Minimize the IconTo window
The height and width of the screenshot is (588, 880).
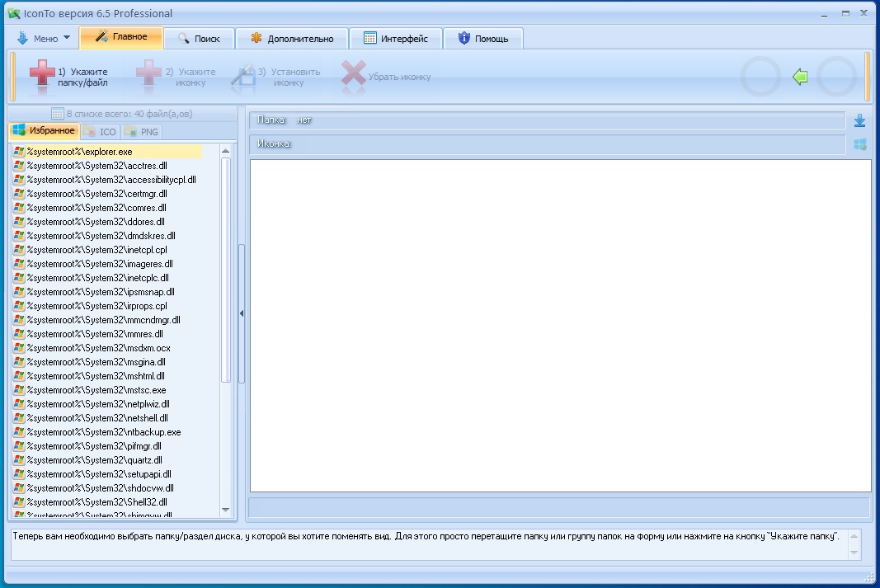[x=824, y=14]
